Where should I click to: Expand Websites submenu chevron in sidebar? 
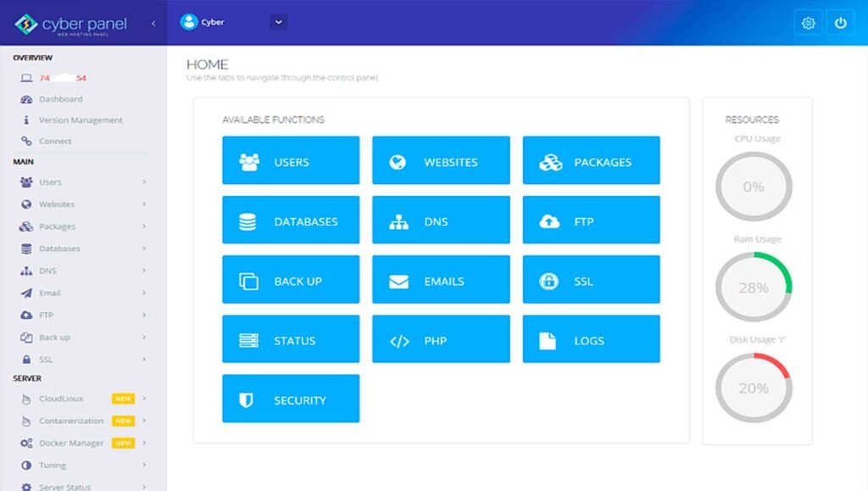(x=144, y=204)
